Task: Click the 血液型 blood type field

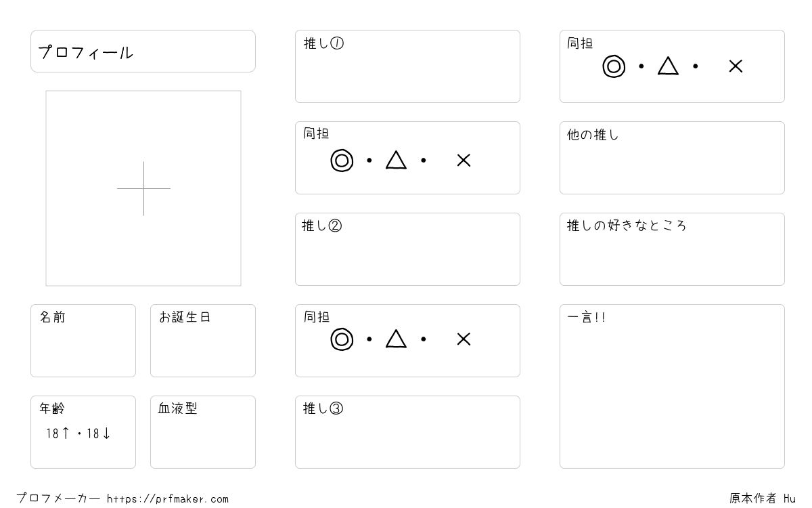Action: point(203,432)
